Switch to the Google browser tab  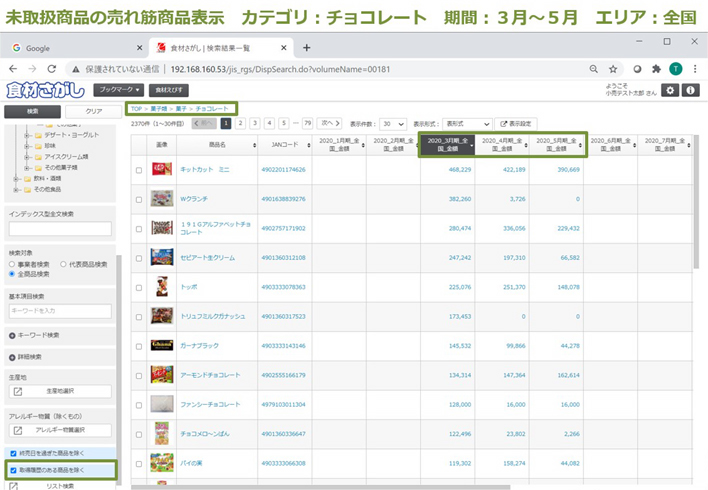tap(75, 48)
